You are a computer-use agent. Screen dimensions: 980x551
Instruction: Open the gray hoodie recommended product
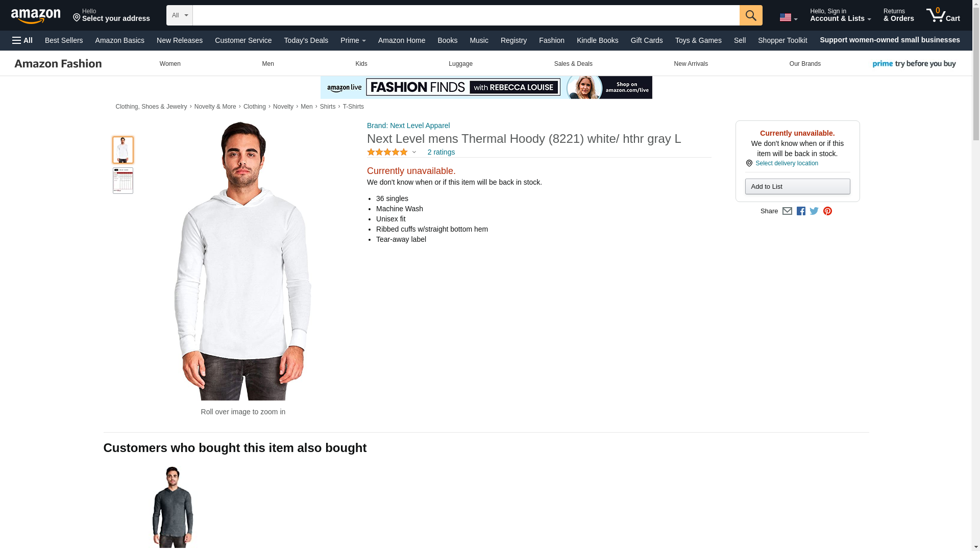(x=173, y=507)
